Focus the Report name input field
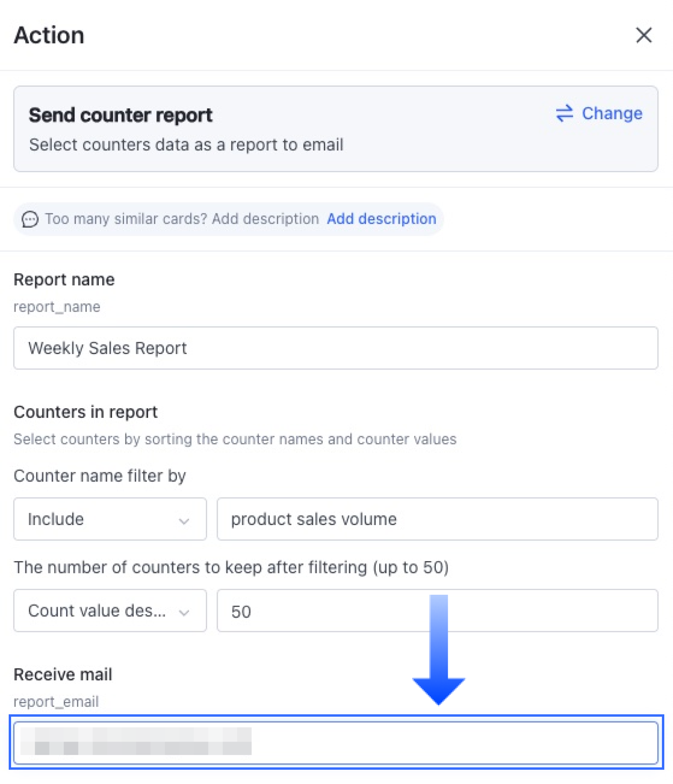The height and width of the screenshot is (784, 673). click(x=336, y=348)
